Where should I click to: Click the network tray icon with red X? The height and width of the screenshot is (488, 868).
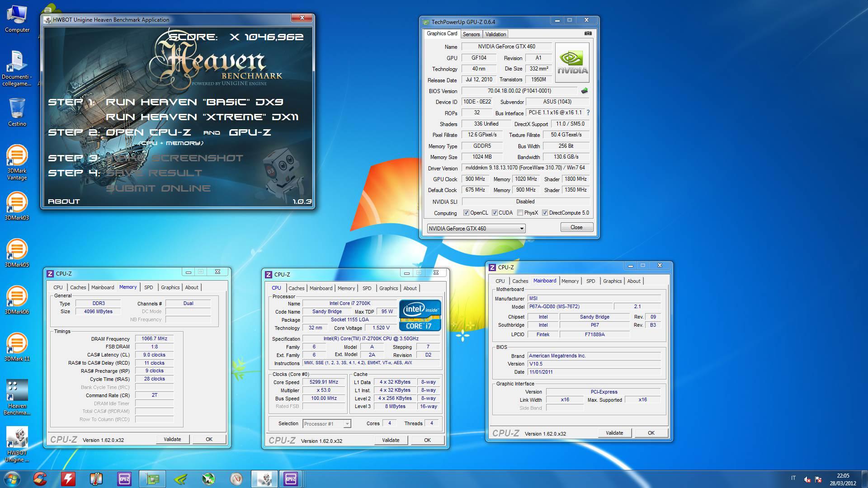click(x=818, y=479)
